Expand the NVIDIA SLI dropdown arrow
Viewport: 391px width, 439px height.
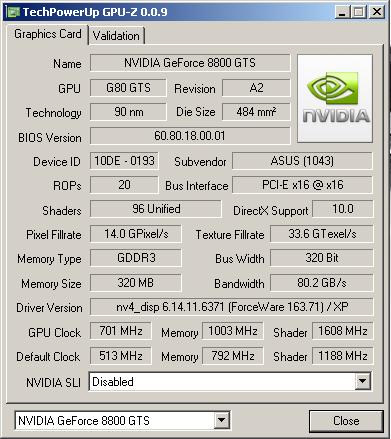tap(362, 381)
